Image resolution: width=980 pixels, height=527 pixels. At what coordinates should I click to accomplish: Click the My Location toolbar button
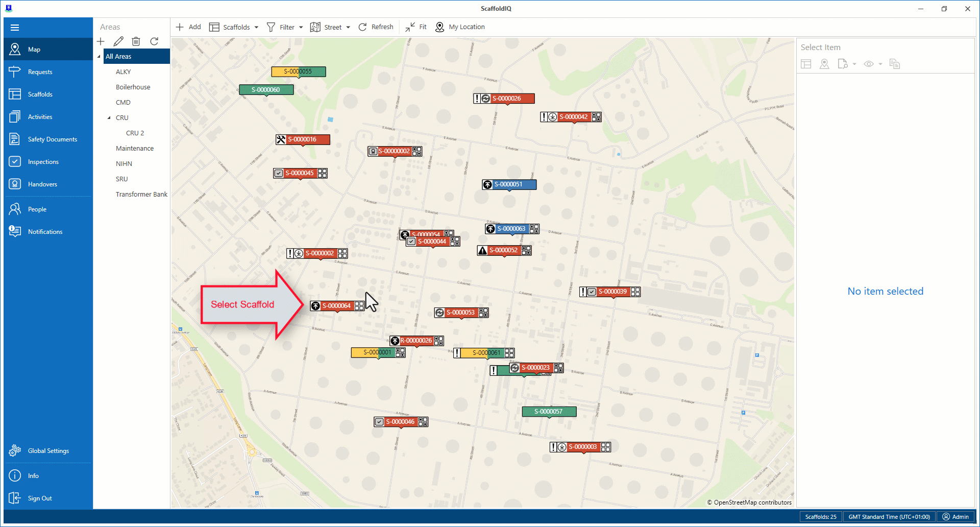(x=460, y=27)
